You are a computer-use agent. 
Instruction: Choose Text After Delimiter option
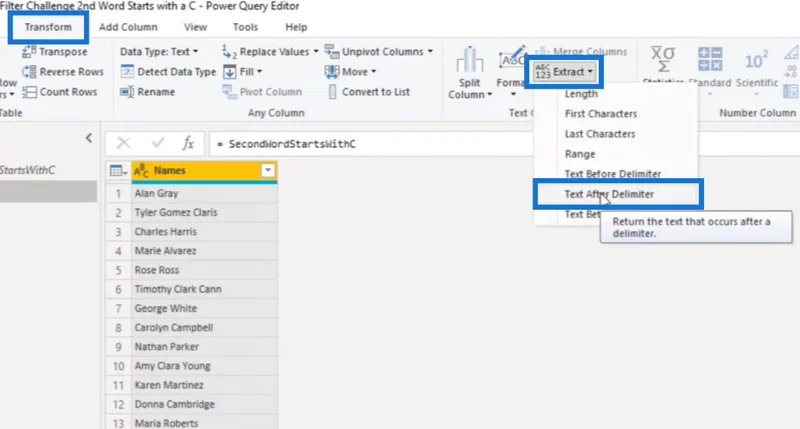(609, 194)
